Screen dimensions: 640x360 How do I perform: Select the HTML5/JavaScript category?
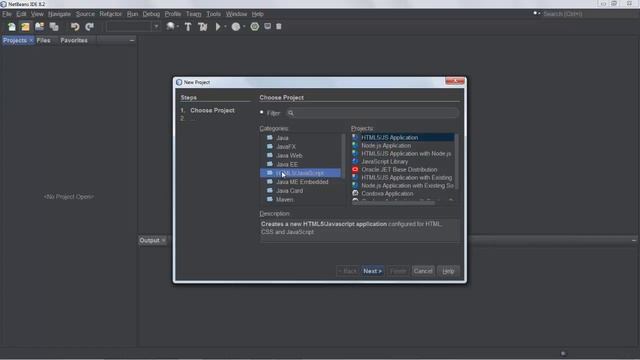(300, 173)
